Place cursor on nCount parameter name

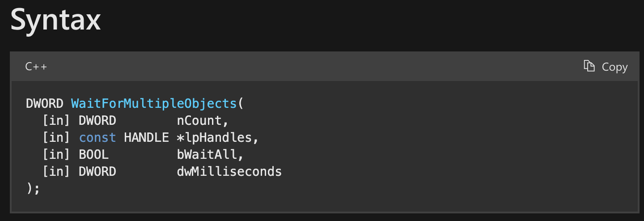click(199, 120)
